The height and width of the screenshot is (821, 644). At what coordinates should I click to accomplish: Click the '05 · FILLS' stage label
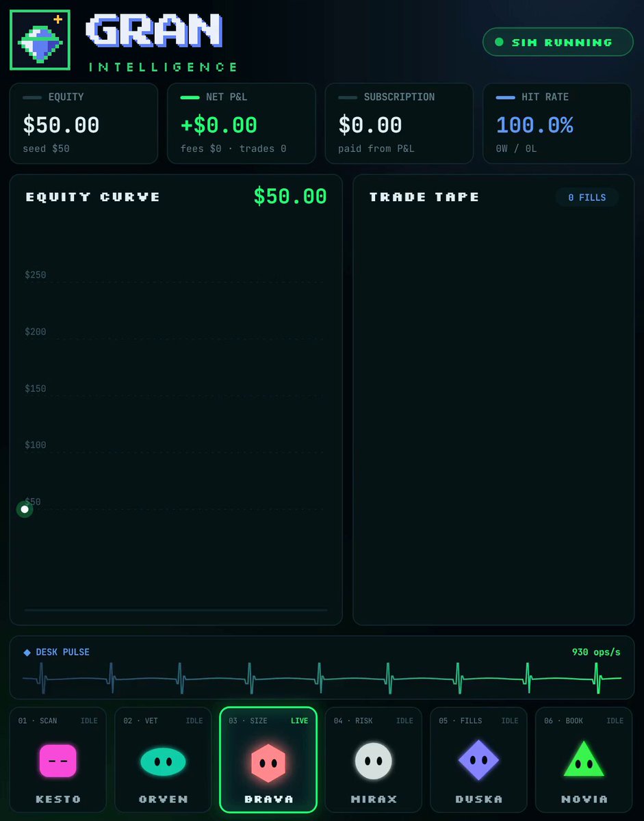(461, 721)
